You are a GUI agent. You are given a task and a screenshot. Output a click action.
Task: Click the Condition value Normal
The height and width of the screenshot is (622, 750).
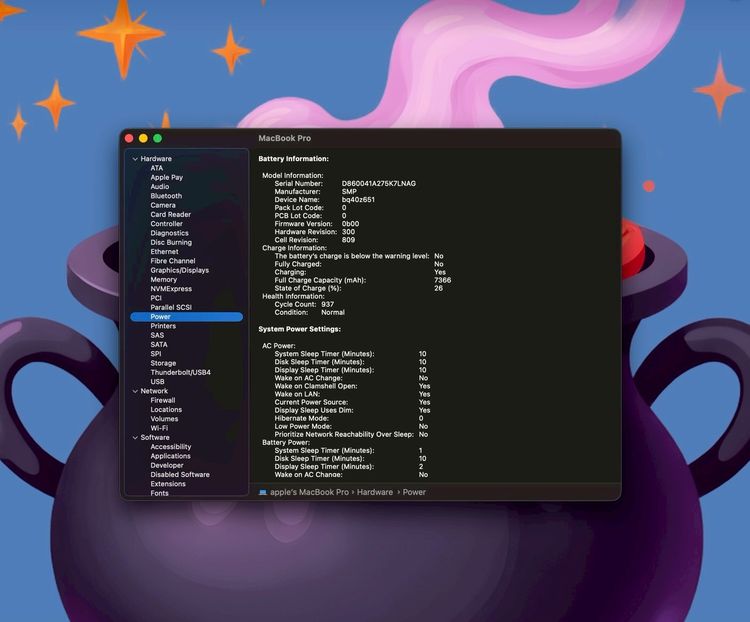pyautogui.click(x=333, y=312)
